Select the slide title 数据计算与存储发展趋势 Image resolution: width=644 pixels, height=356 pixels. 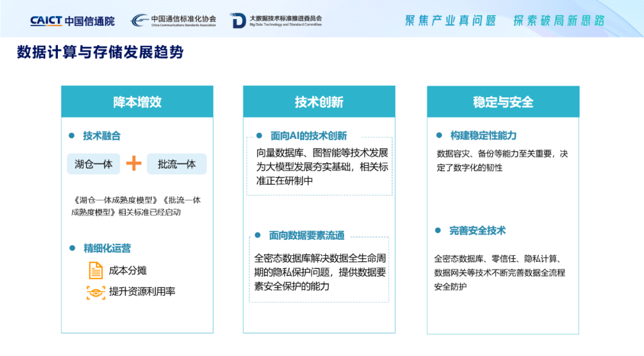click(x=100, y=52)
